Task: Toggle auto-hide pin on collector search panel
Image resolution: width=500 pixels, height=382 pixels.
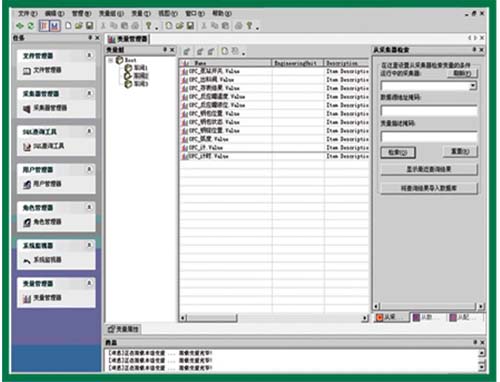Action: tap(474, 50)
